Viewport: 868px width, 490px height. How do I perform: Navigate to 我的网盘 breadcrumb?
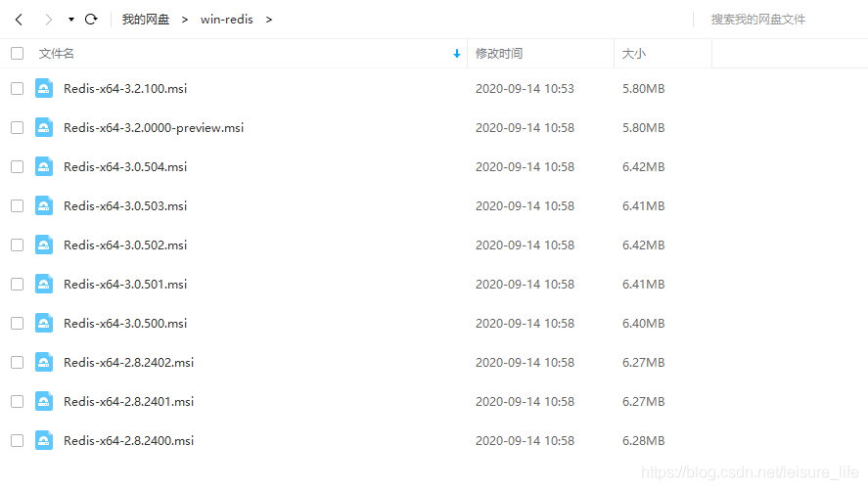146,20
